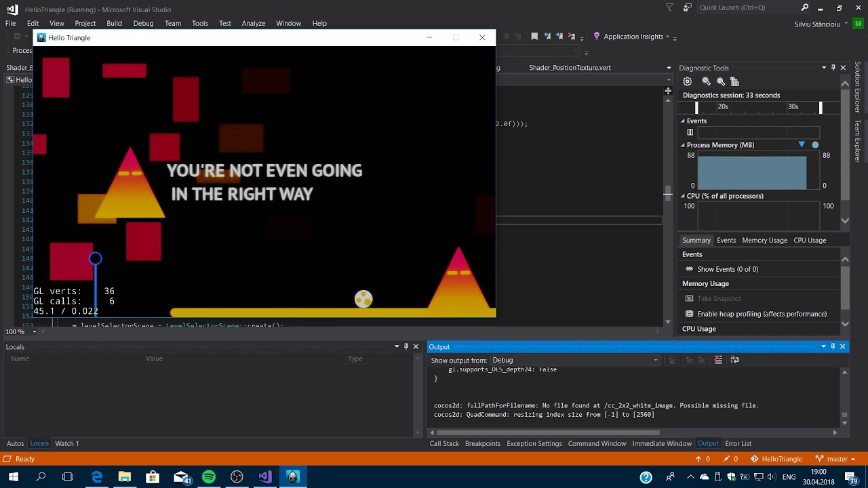
Task: Toggle GC snapshot marker in Process Memory
Action: tap(802, 145)
